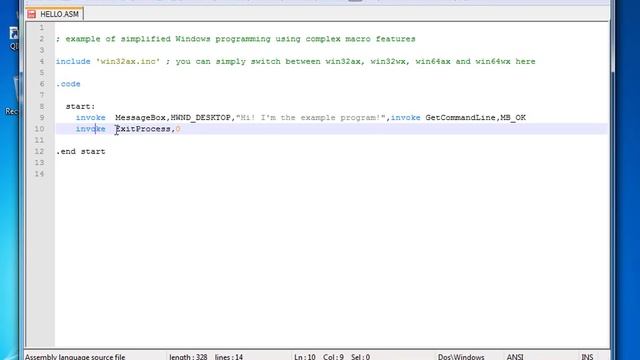Click 'MB_OK' at end of line 9
Viewport: 640px width, 360px height.
[513, 118]
